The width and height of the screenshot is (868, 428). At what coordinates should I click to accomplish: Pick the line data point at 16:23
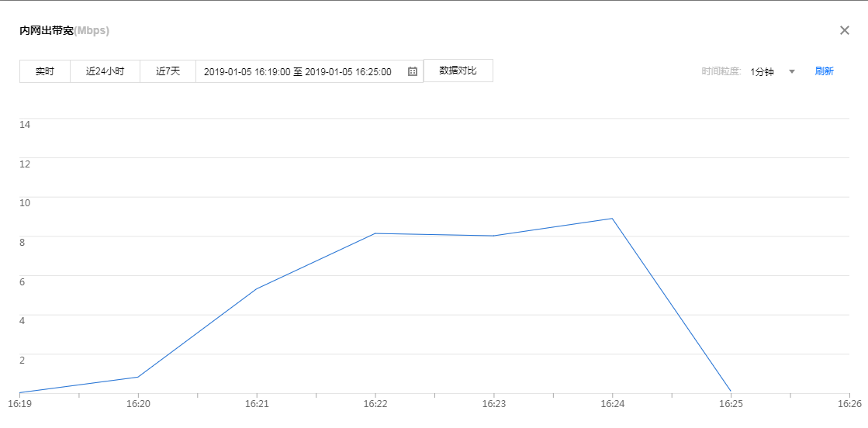494,236
